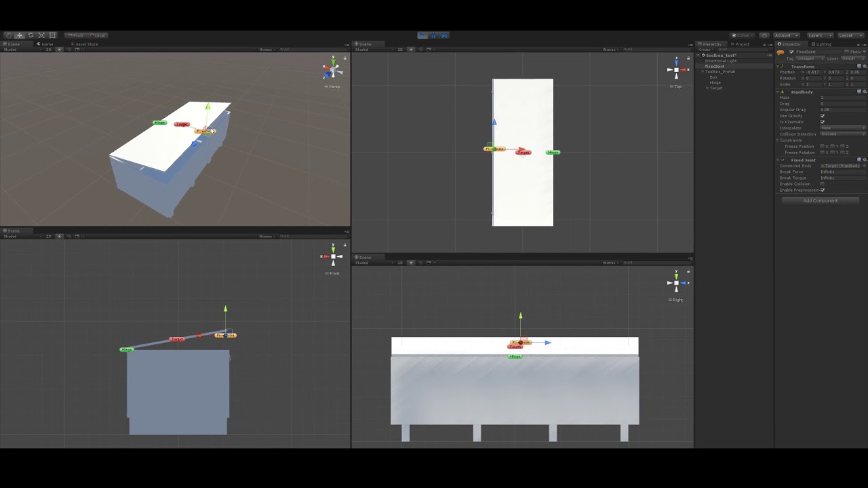Select the Move tool in the toolbar
The image size is (868, 488).
pos(19,35)
